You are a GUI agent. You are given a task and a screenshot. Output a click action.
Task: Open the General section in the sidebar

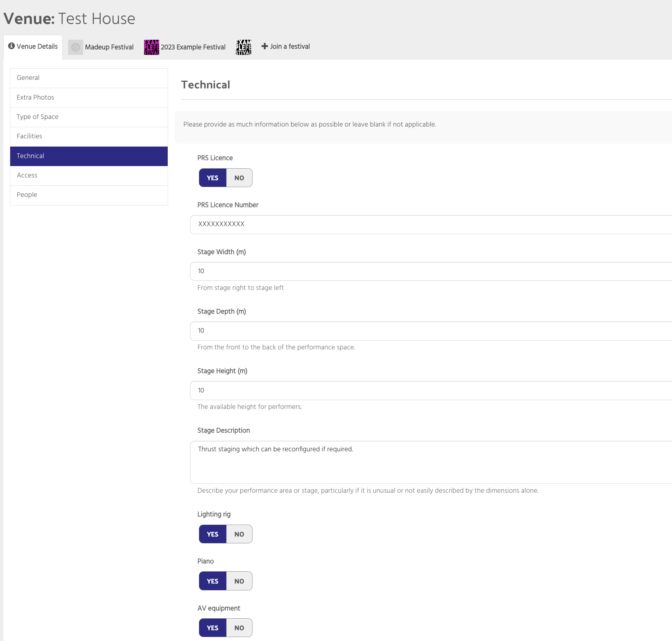[x=89, y=78]
